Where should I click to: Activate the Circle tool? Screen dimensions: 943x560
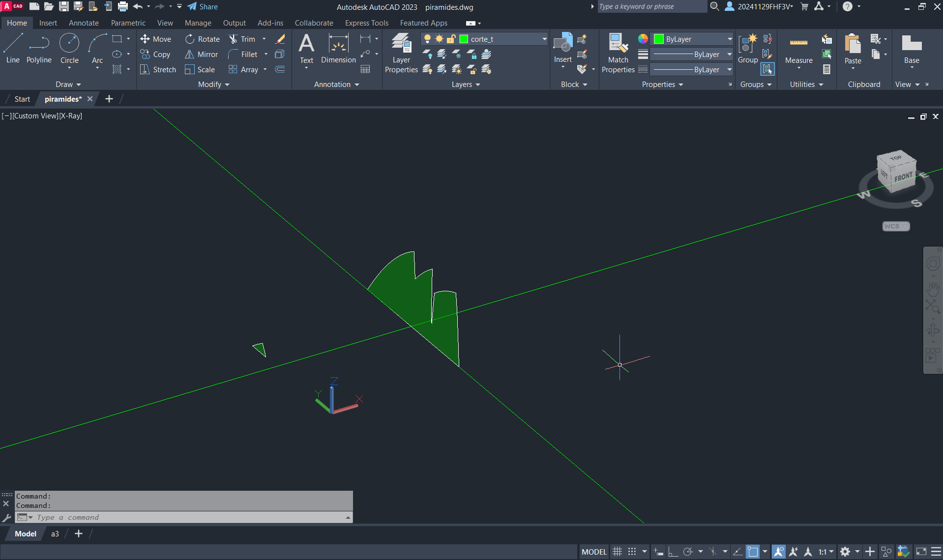[69, 48]
